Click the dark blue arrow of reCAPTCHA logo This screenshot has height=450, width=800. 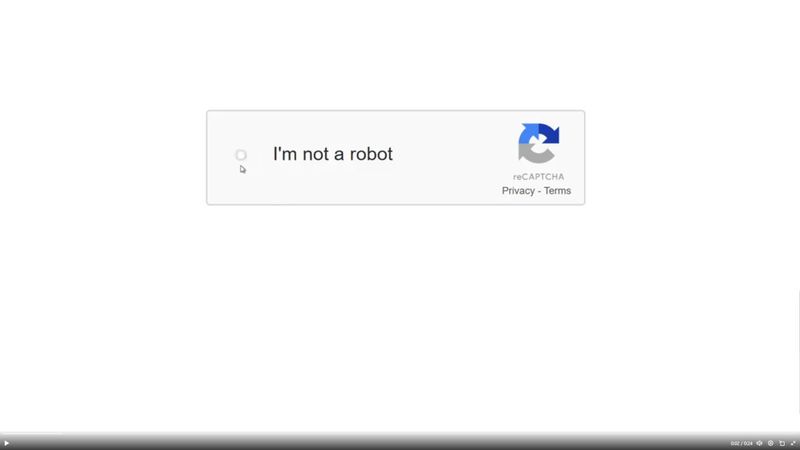coord(550,134)
